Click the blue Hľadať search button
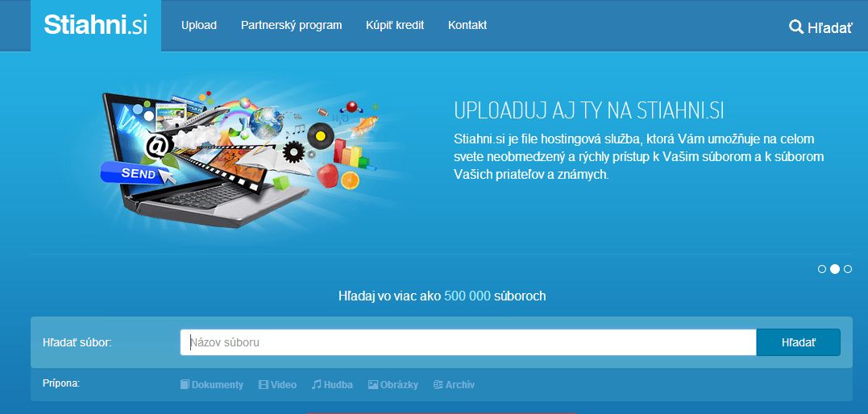868x414 pixels. tap(798, 342)
